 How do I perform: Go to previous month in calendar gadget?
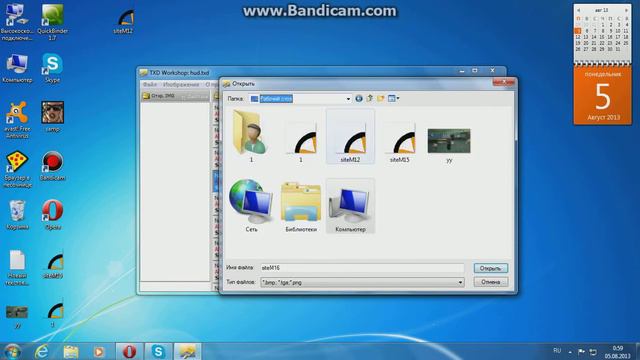(x=578, y=10)
